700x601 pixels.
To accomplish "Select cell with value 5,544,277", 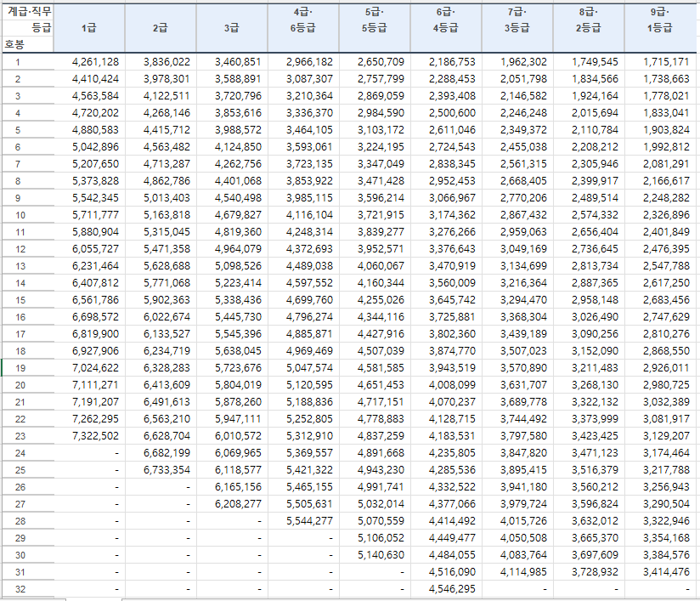I will coord(303,520).
